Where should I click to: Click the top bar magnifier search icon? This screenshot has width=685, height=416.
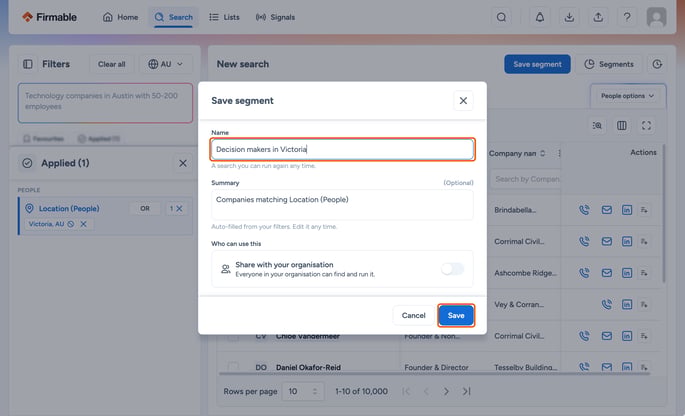[x=502, y=17]
